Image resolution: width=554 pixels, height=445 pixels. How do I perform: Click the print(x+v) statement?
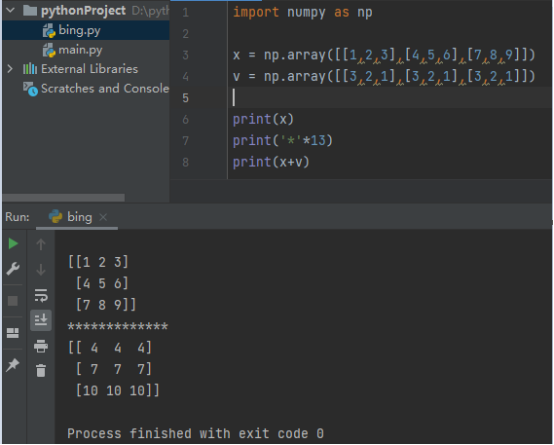(271, 162)
